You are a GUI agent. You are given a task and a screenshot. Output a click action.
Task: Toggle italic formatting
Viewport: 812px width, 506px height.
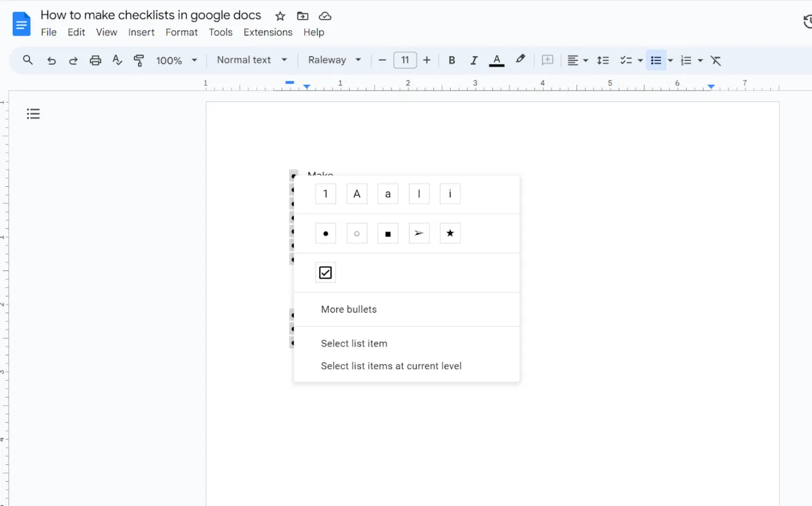pyautogui.click(x=474, y=60)
